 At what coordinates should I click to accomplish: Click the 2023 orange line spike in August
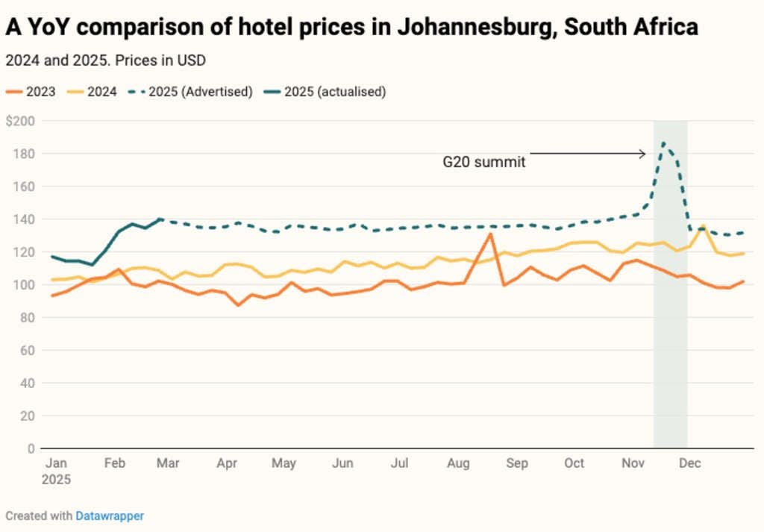[489, 234]
